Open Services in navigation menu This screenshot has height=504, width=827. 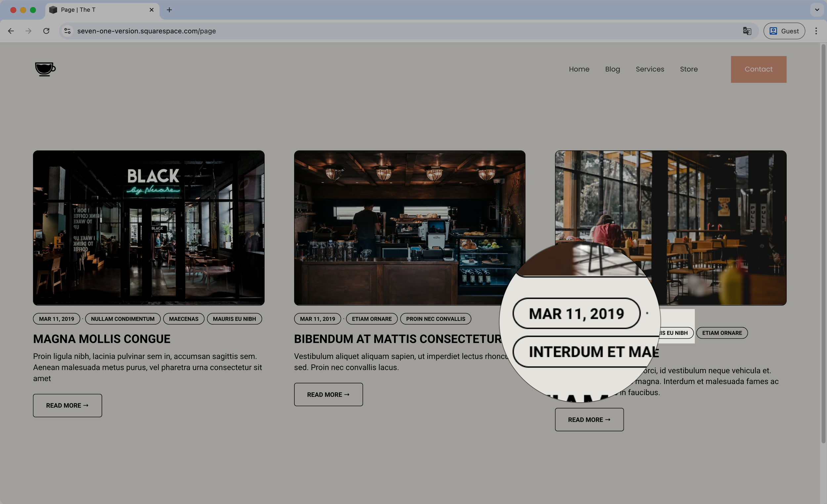pyautogui.click(x=650, y=69)
